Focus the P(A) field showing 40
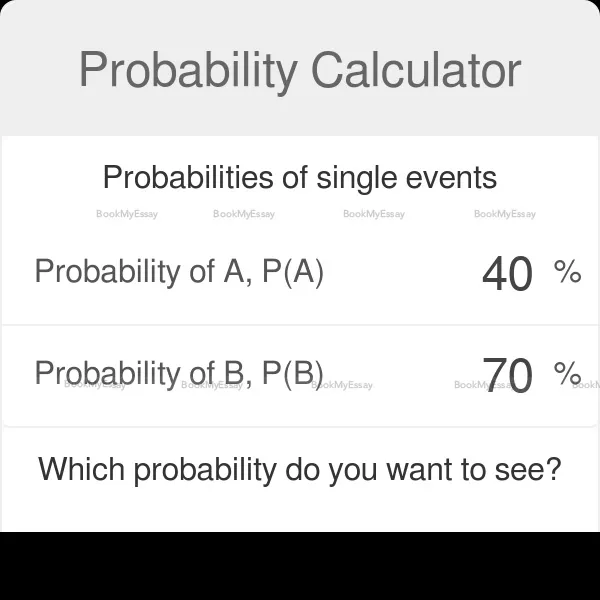This screenshot has height=600, width=600. (x=507, y=273)
